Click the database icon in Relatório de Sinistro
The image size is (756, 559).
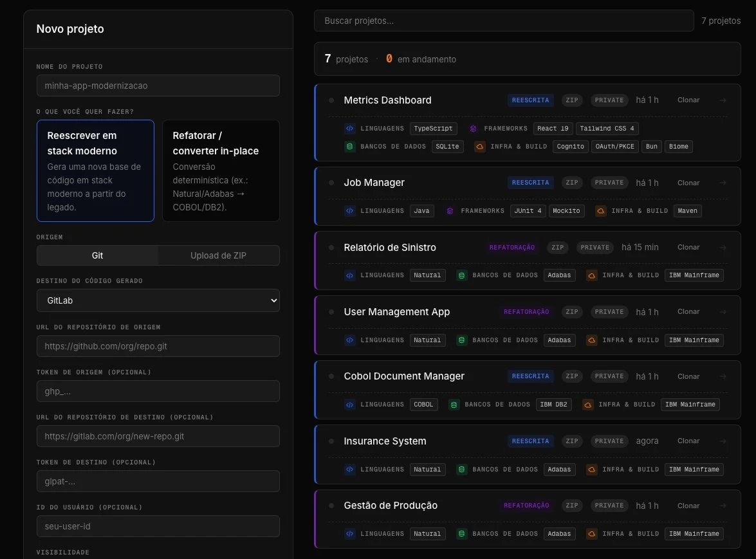(461, 276)
